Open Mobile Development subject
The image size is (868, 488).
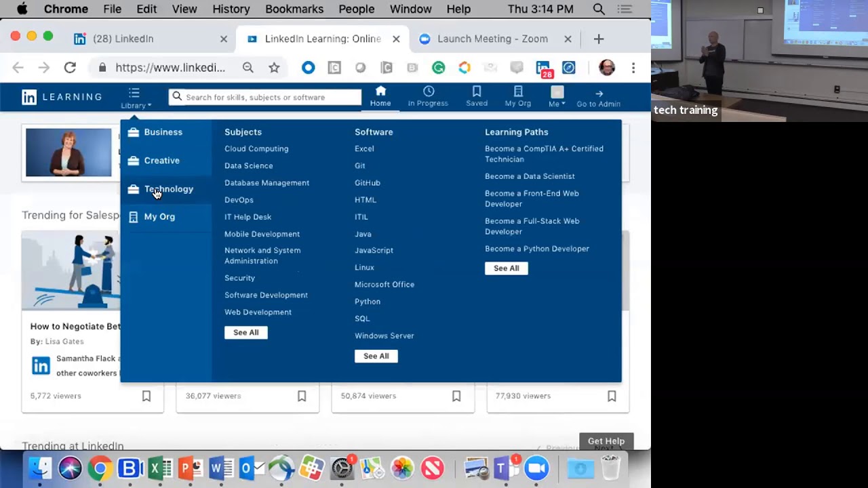click(x=262, y=234)
